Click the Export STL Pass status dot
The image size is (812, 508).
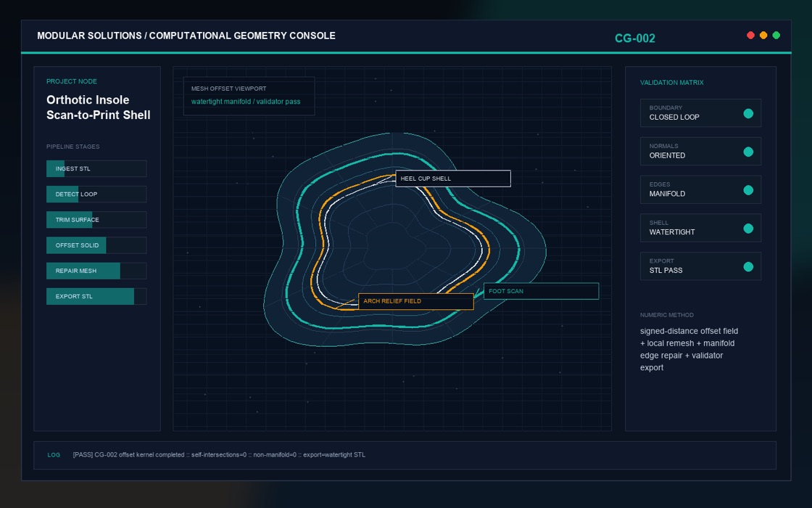pos(748,267)
